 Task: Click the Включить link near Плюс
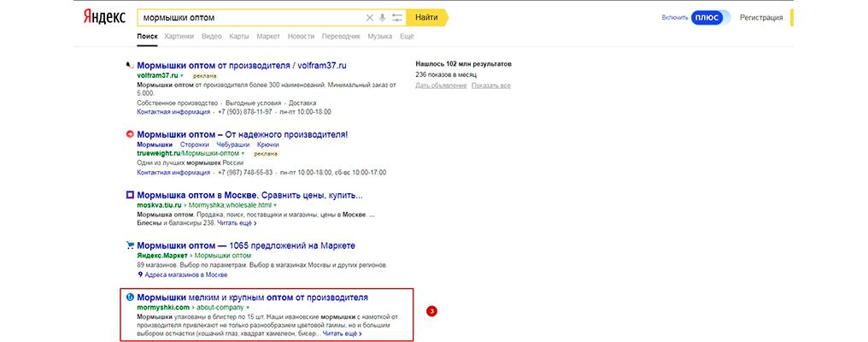coord(675,18)
